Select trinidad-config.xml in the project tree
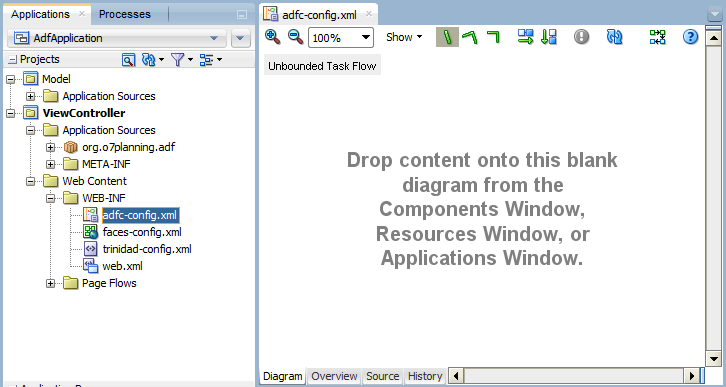The width and height of the screenshot is (726, 387). (147, 250)
